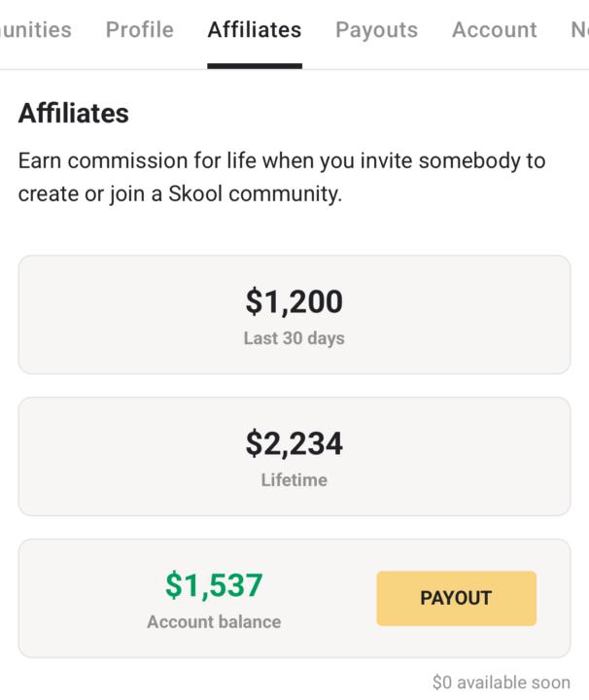Click the "Earn commission for life" description
This screenshot has height=700, width=589.
(282, 177)
